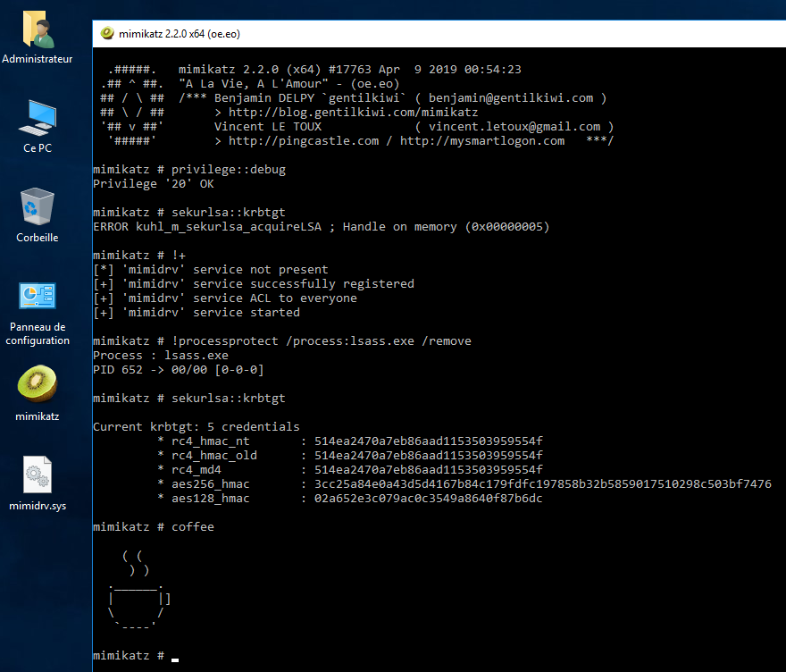The height and width of the screenshot is (672, 786).
Task: Click the 'Panneau de configuration' label
Action: [x=38, y=333]
